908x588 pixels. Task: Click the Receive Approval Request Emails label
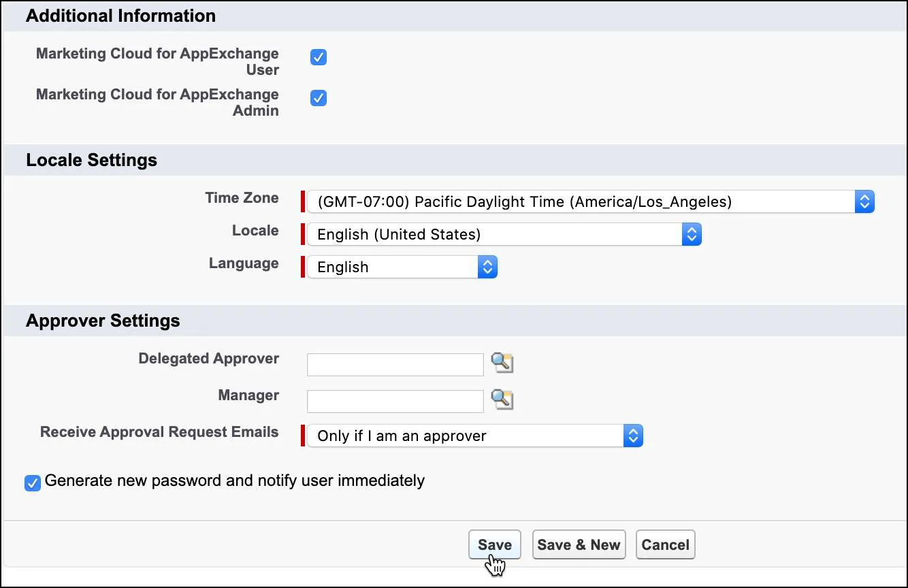coord(159,432)
